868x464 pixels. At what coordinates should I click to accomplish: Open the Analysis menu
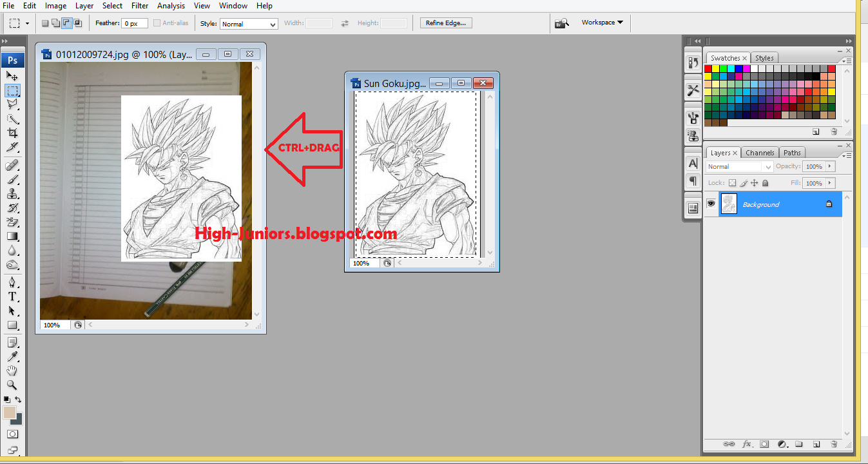(x=171, y=6)
